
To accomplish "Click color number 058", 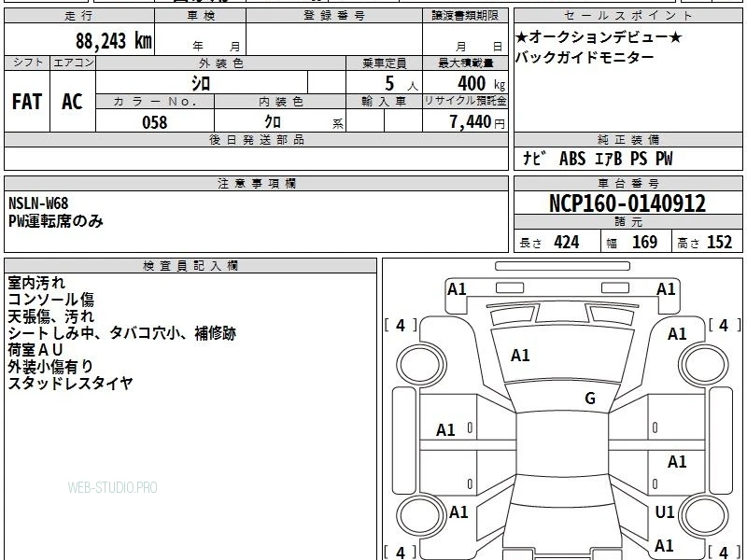I will [155, 122].
